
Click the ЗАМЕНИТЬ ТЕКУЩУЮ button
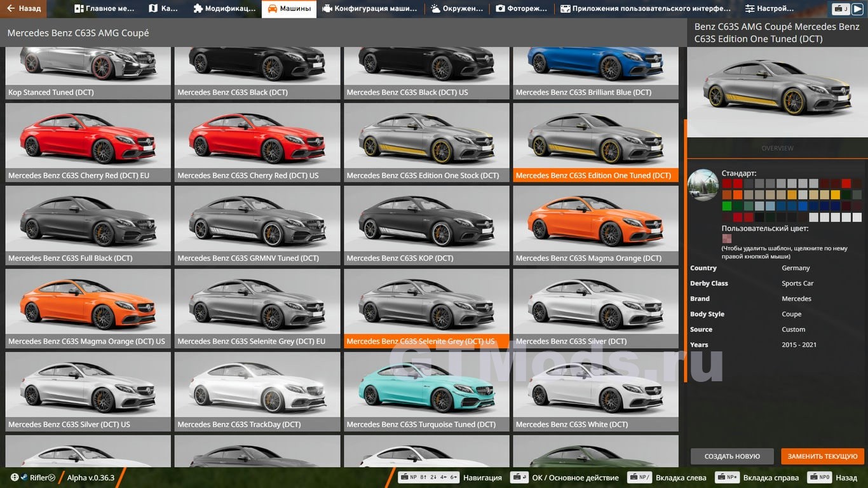(x=822, y=456)
